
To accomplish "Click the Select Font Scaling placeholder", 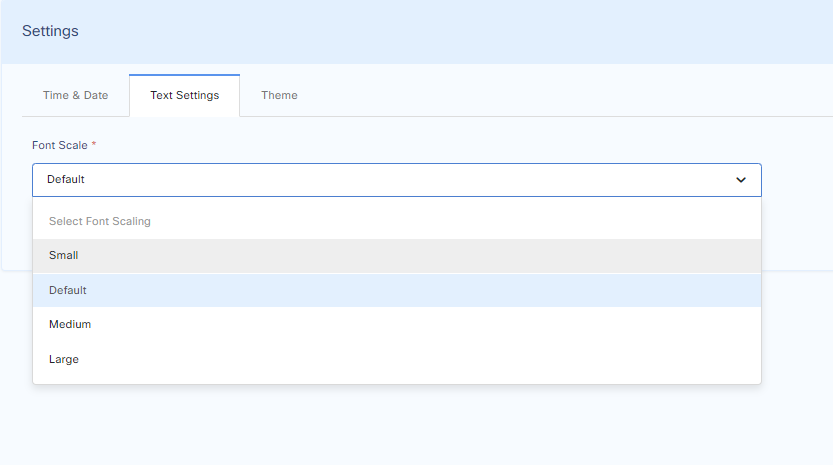I will pyautogui.click(x=100, y=221).
